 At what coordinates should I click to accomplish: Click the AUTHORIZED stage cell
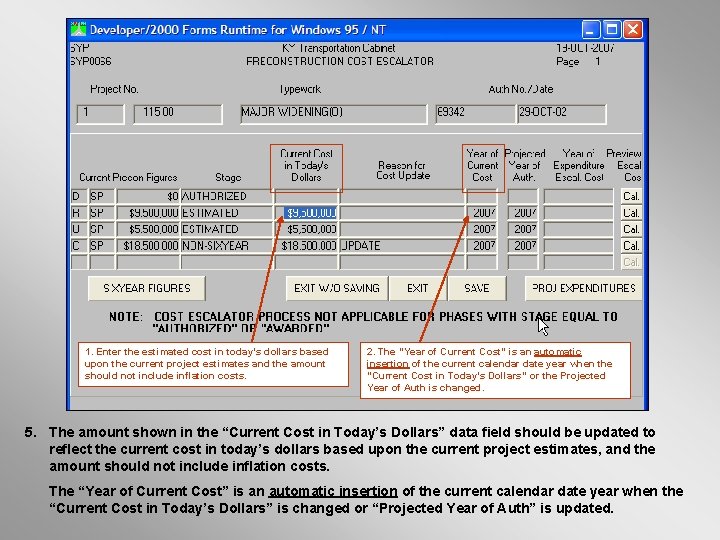point(227,197)
